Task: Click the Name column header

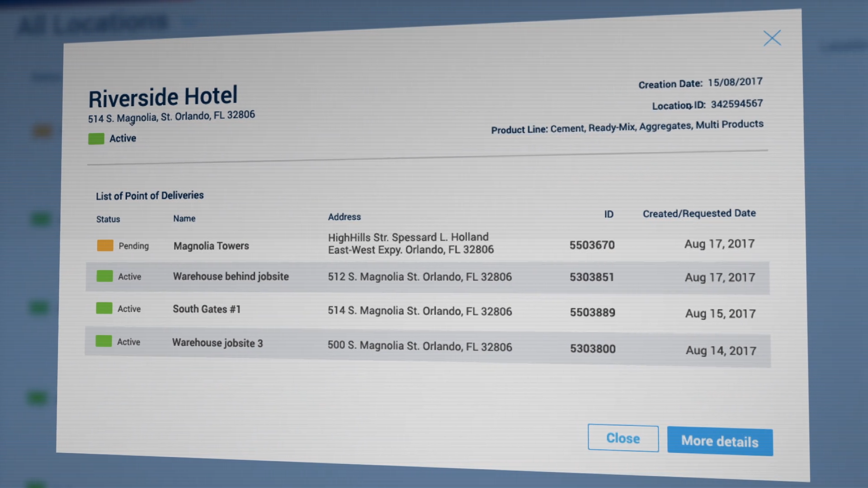Action: [x=184, y=218]
